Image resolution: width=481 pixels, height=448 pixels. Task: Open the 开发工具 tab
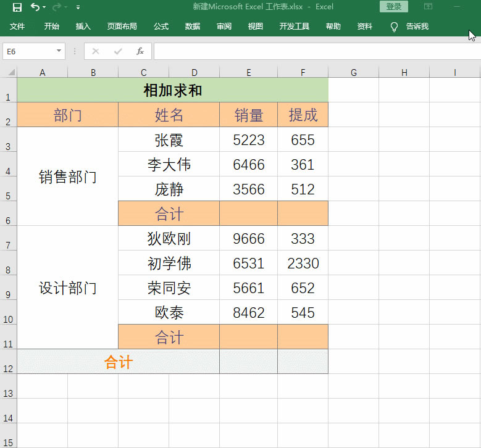pyautogui.click(x=295, y=27)
